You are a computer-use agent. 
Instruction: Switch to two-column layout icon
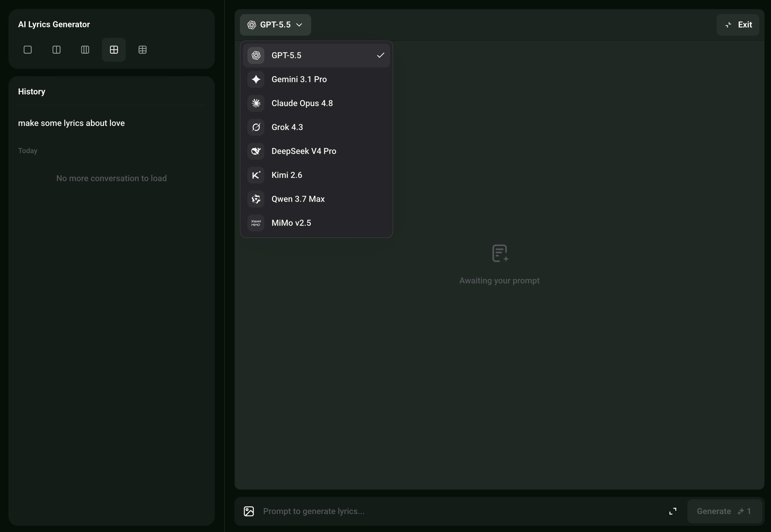(x=56, y=50)
